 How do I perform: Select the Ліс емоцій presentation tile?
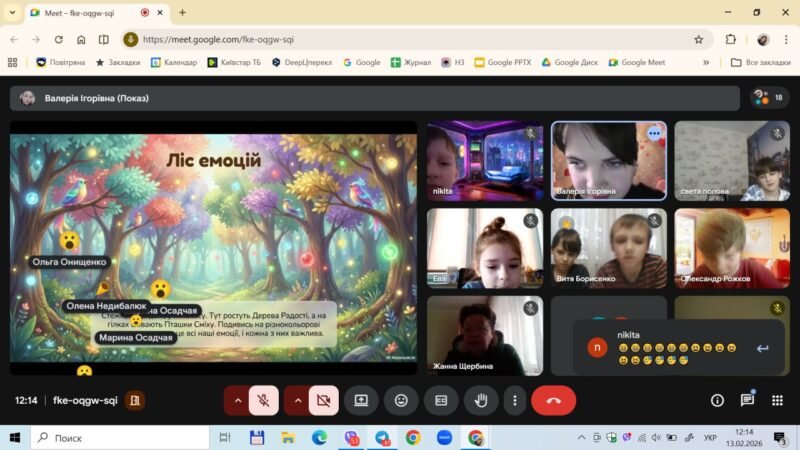click(x=213, y=241)
